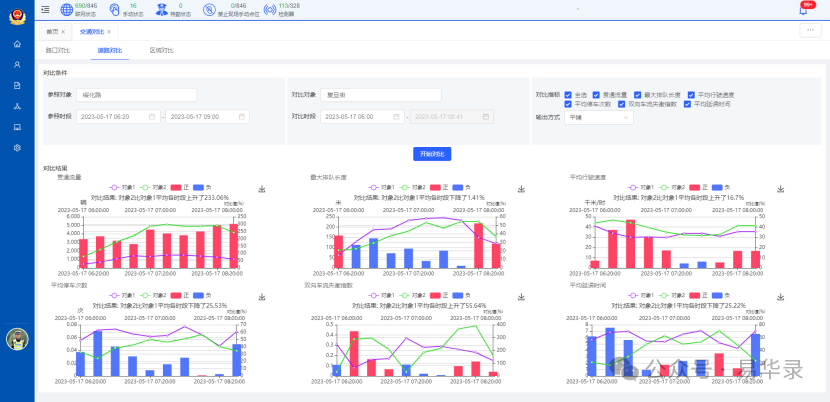Image resolution: width=830 pixels, height=402 pixels.
Task: Open the tab options ellipsis menu
Action: (x=809, y=31)
